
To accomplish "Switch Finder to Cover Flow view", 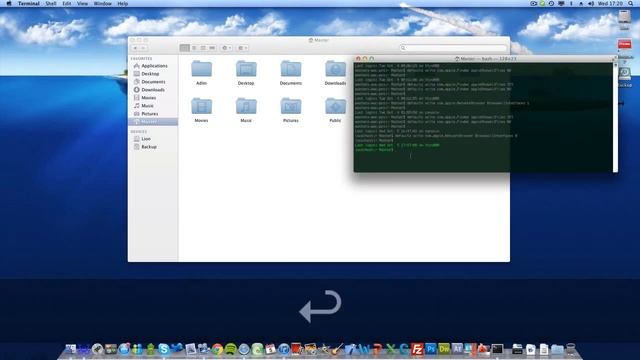I will [212, 48].
